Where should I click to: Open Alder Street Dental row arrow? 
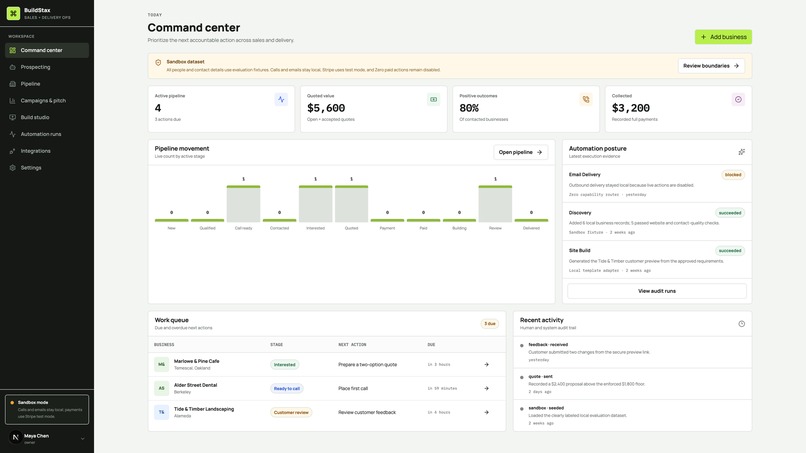point(486,389)
